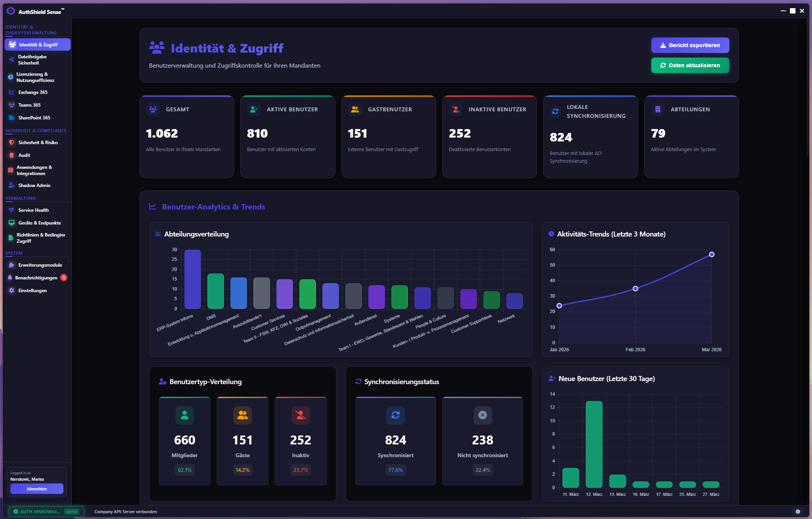
Task: Click the Lokale Synchronisierung sync icon
Action: pyautogui.click(x=555, y=111)
